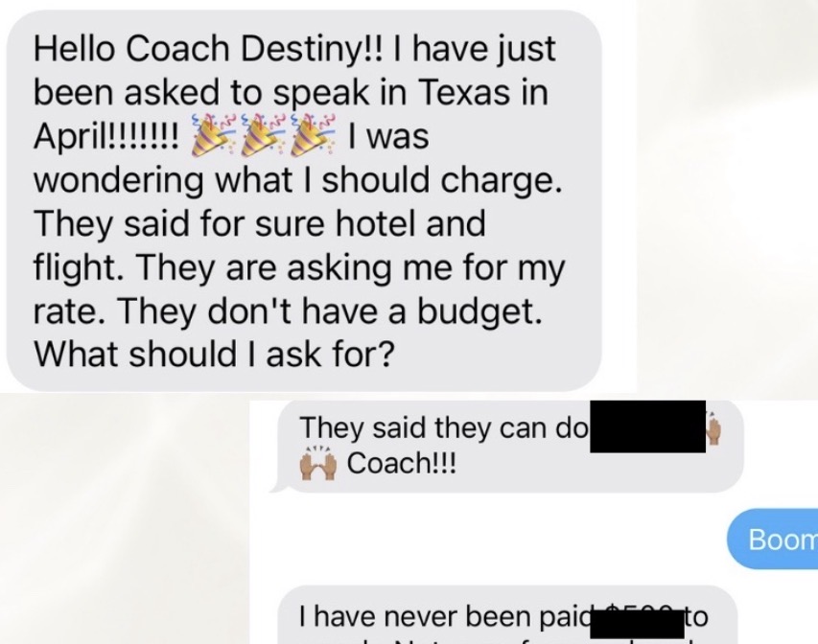This screenshot has width=818, height=644.
Task: Click the black redaction box after 'can do'
Action: pyautogui.click(x=648, y=426)
